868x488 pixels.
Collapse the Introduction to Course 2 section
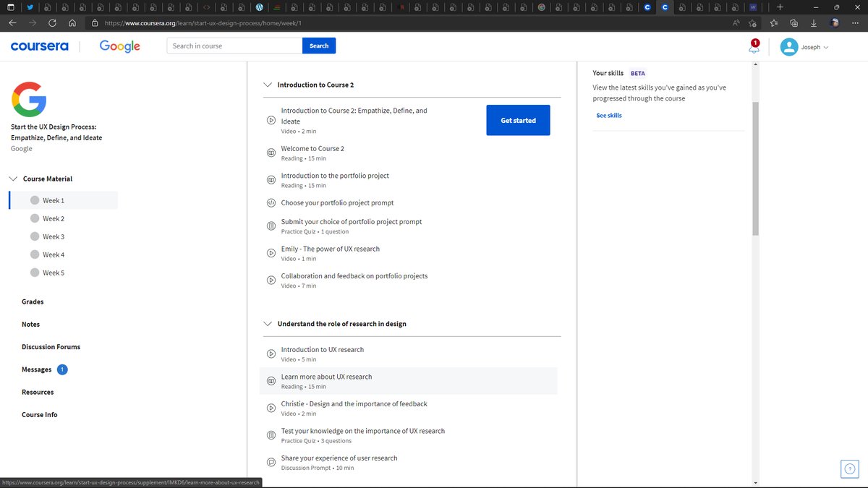click(267, 84)
